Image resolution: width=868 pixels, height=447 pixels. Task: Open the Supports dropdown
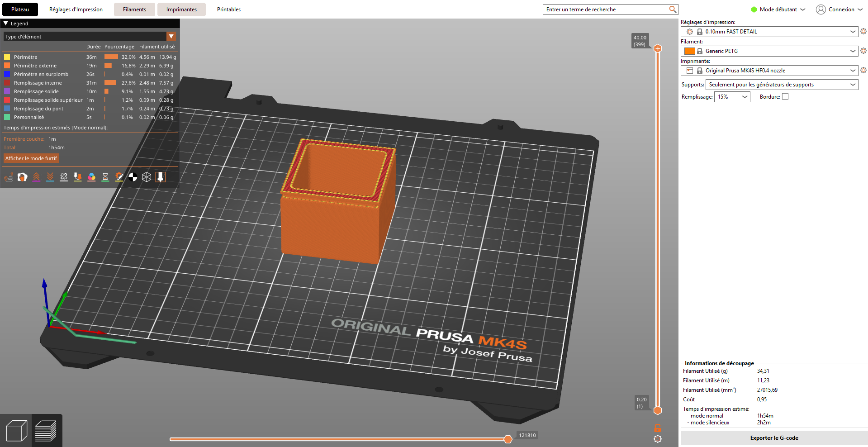click(782, 85)
